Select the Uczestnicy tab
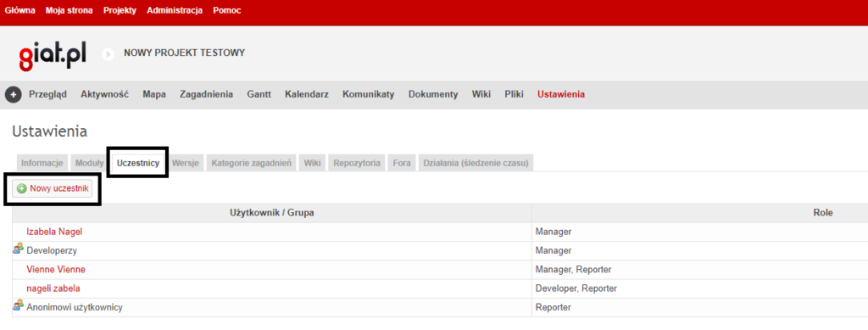The height and width of the screenshot is (330, 868). 138,163
